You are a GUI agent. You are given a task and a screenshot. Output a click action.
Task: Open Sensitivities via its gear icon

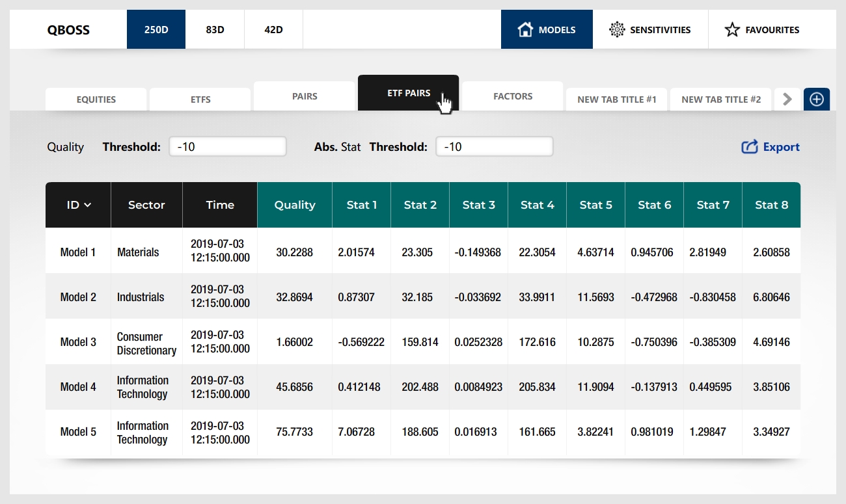coord(616,30)
